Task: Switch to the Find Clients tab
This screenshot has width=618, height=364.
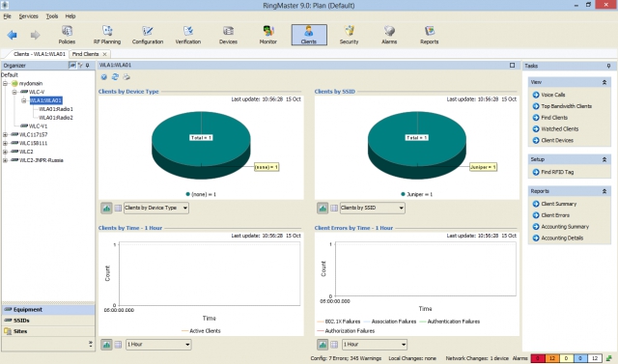Action: (x=86, y=54)
